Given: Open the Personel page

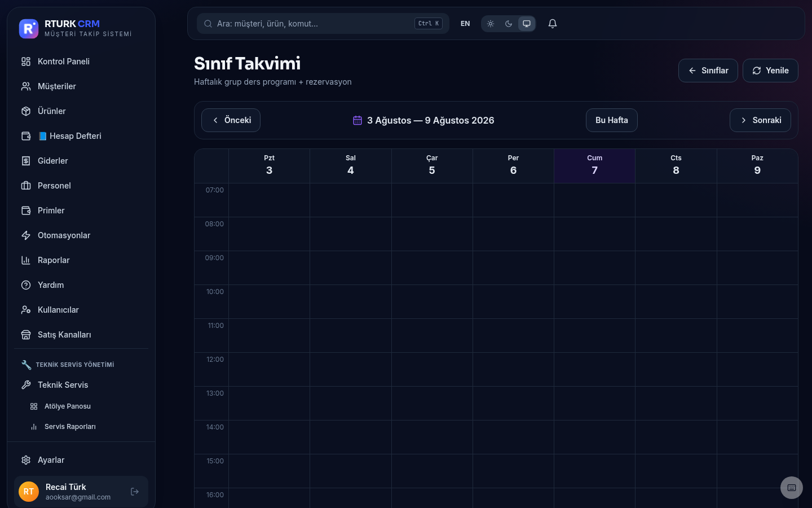Looking at the screenshot, I should coord(81,186).
